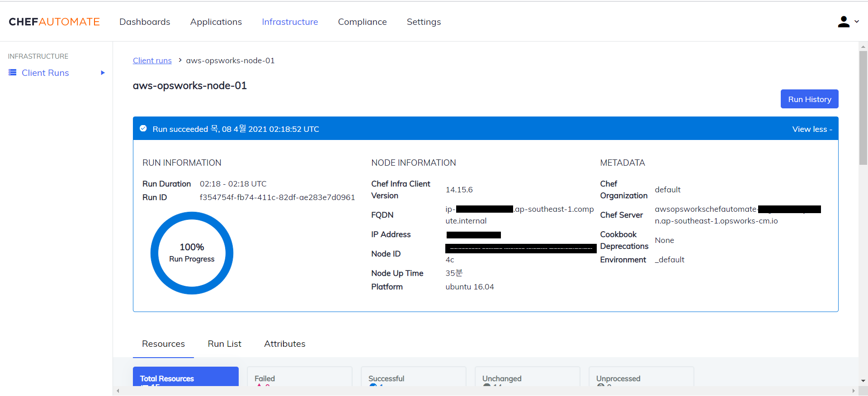The height and width of the screenshot is (396, 868).
Task: Open the Dashboards menu
Action: (145, 22)
